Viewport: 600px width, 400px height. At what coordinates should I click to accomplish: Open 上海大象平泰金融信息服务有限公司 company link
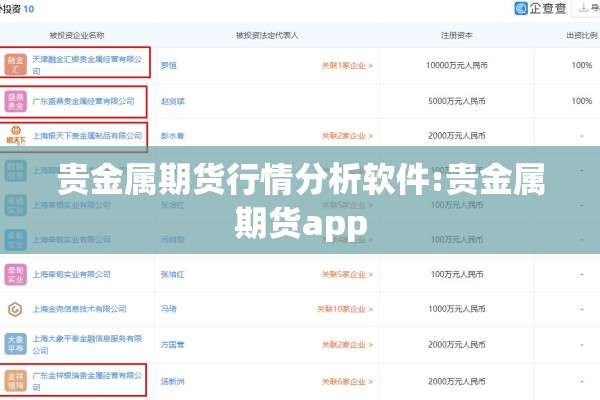[x=87, y=344]
